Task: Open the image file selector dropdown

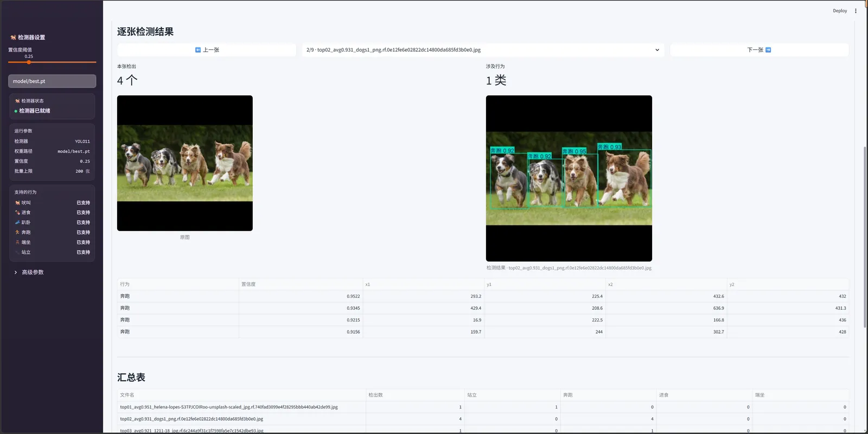Action: coord(483,50)
